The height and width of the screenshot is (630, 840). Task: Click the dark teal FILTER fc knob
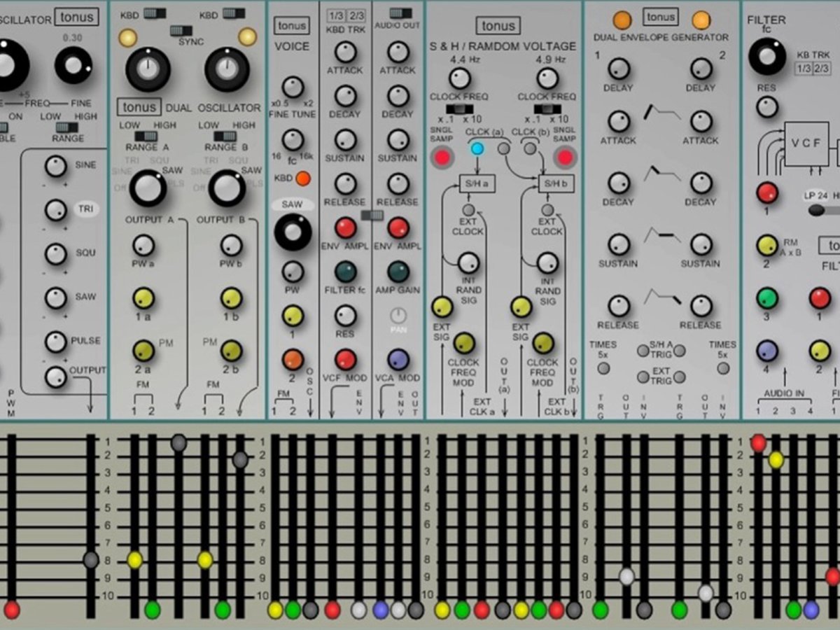pyautogui.click(x=345, y=272)
